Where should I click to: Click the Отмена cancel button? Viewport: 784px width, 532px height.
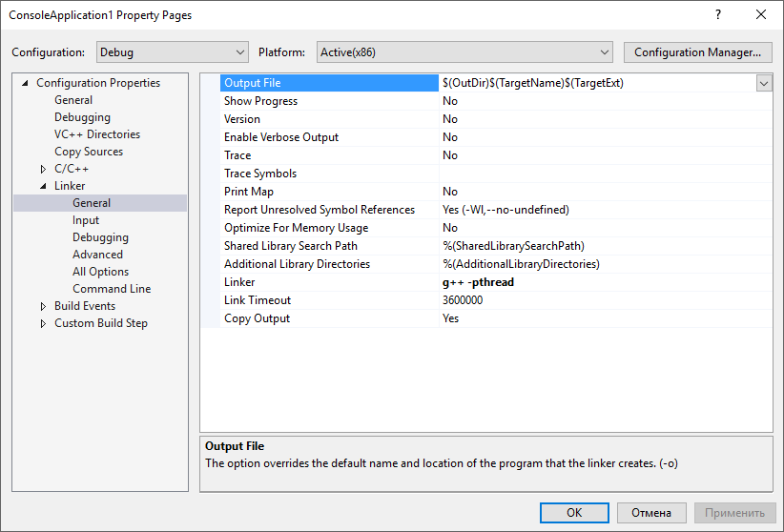click(x=651, y=513)
